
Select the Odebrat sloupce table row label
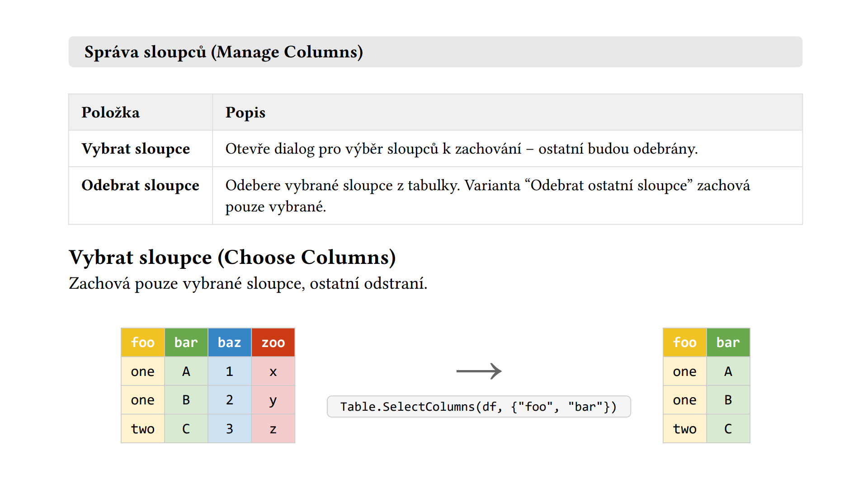(140, 185)
